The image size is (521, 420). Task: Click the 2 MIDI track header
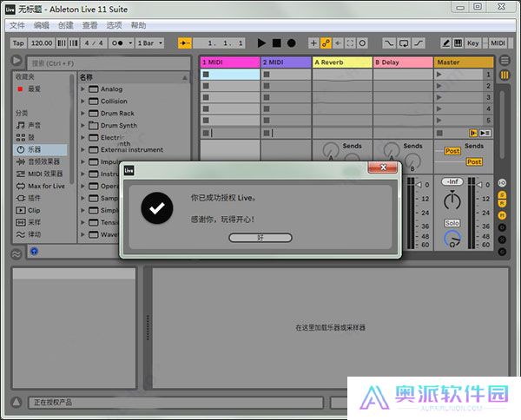[286, 62]
